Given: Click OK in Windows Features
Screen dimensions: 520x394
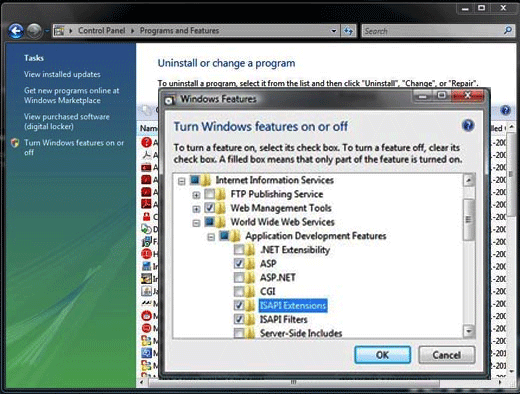Looking at the screenshot, I should pos(382,355).
